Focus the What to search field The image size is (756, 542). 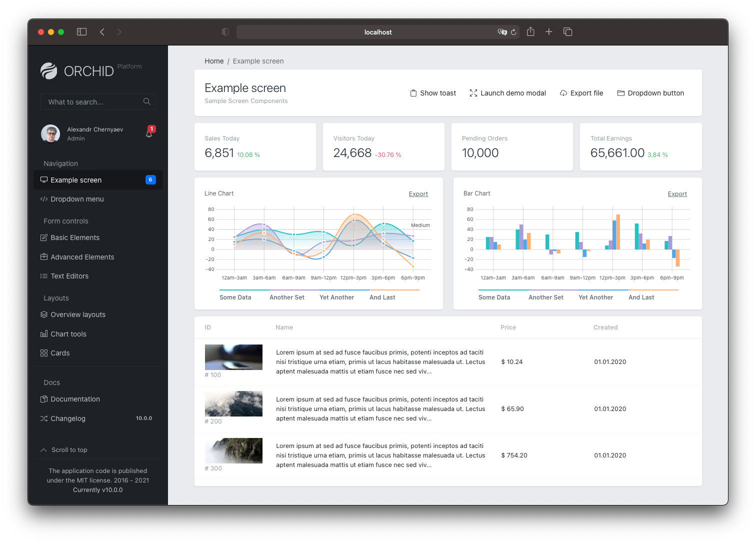click(x=98, y=101)
